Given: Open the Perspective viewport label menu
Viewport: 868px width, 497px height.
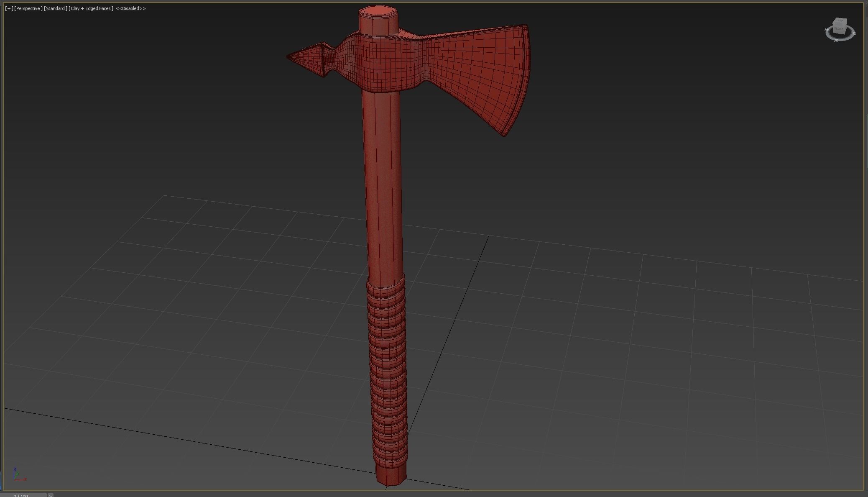Looking at the screenshot, I should pos(28,8).
